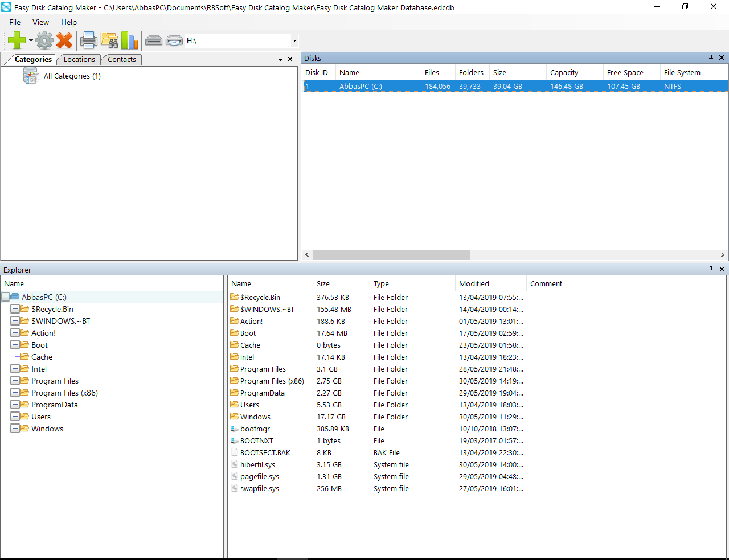Click the green plus Add disk icon
The image size is (729, 560).
pos(17,40)
